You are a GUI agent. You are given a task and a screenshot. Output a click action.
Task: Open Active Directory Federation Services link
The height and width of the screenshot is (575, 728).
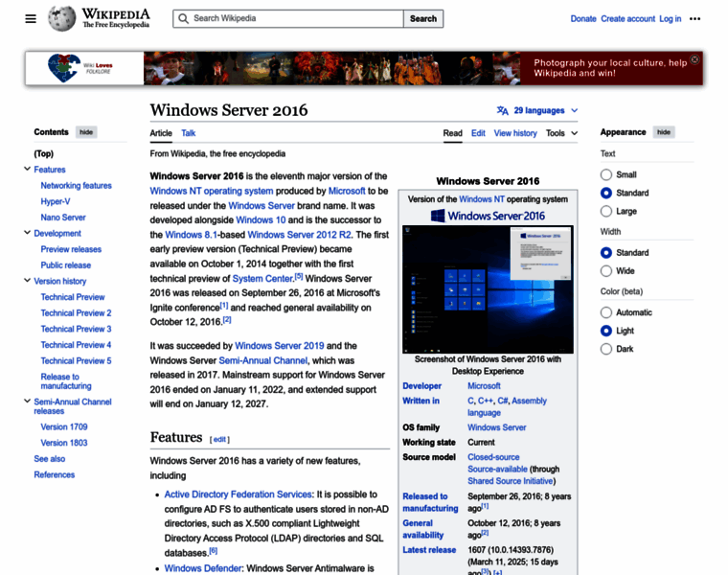pyautogui.click(x=238, y=494)
